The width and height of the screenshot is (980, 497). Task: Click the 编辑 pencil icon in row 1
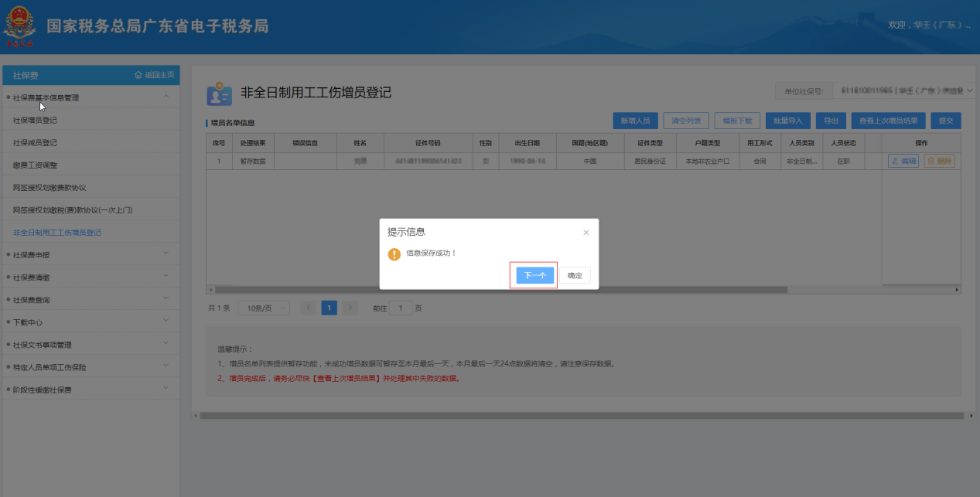(895, 162)
